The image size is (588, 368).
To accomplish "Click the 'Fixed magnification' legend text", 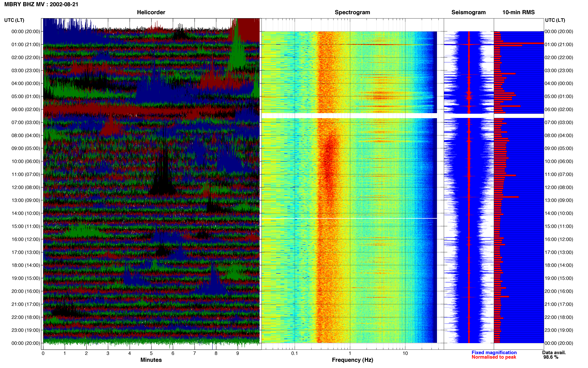I will click(494, 352).
